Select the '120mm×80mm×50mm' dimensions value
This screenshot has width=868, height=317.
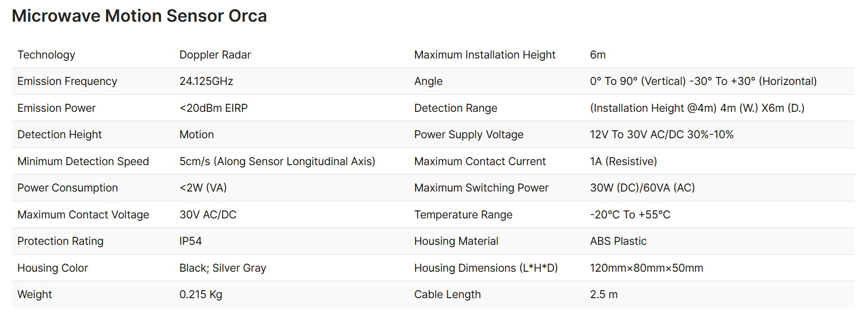646,268
